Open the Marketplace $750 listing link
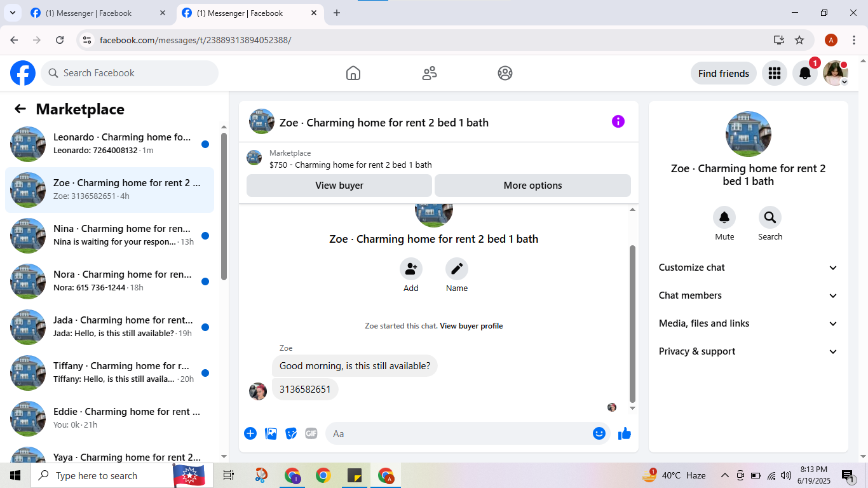Screen dimensions: 868x488 [x=351, y=165]
